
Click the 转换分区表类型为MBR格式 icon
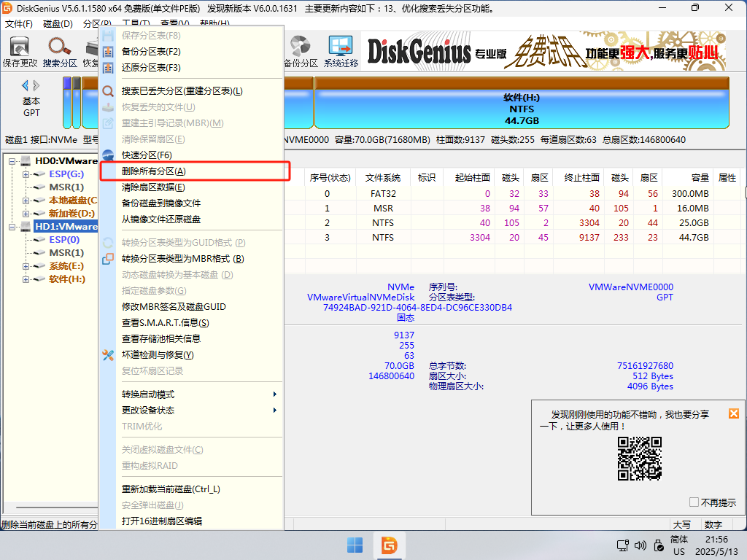point(108,259)
